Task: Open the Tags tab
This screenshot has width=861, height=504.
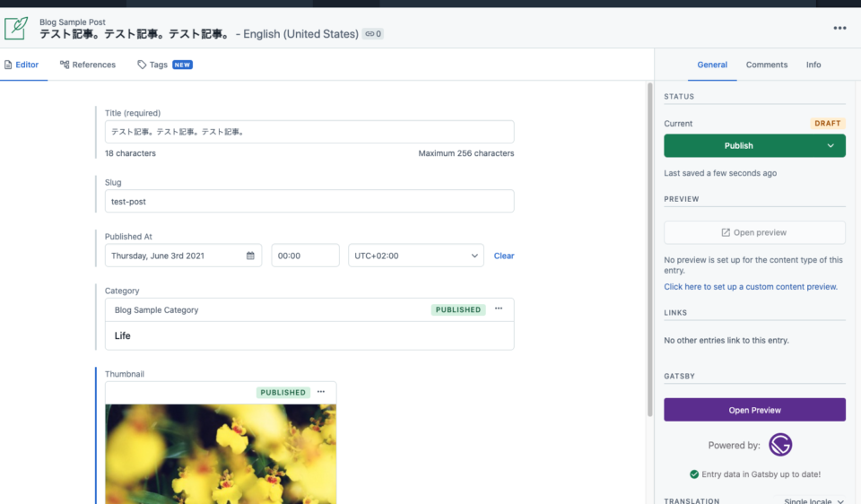Action: (152, 65)
